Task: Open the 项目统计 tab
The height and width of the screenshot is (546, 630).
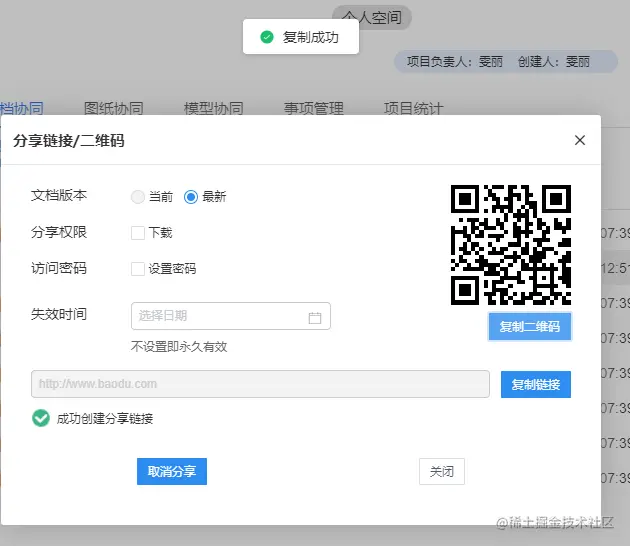Action: 413,108
